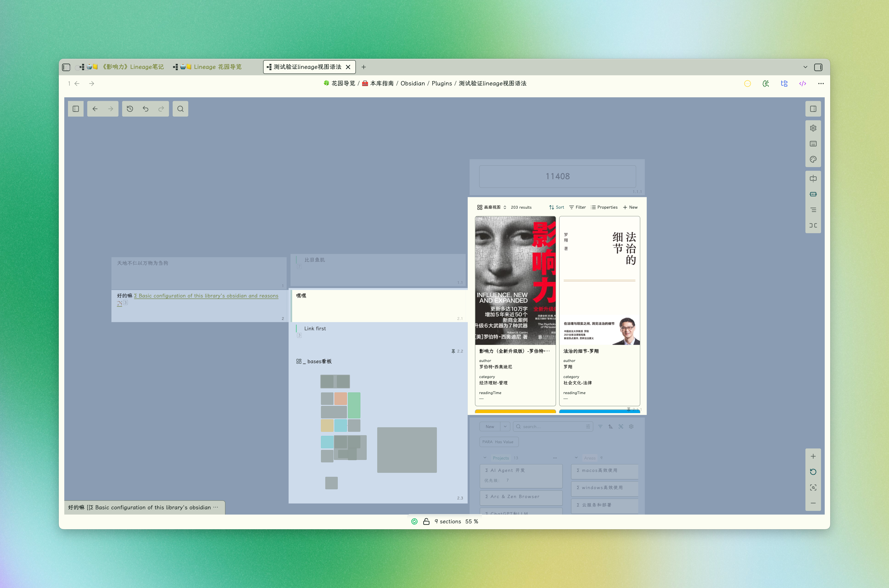Open a new tab with plus

[x=363, y=67]
